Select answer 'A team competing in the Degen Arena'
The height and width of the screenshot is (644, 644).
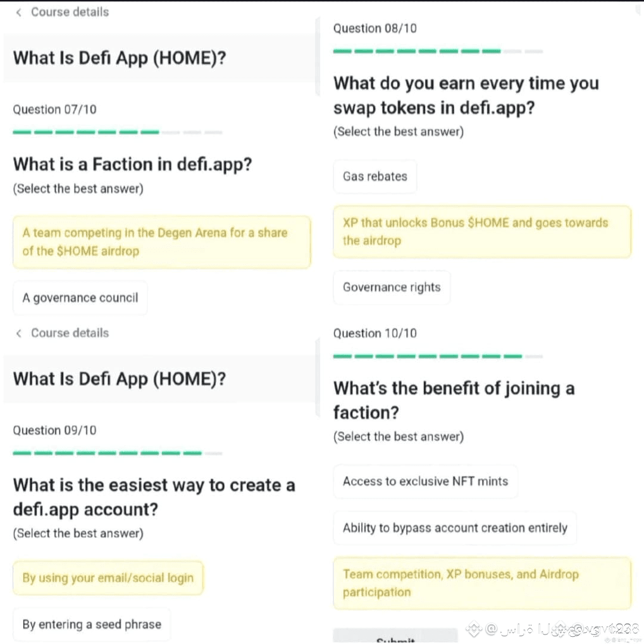(x=162, y=242)
